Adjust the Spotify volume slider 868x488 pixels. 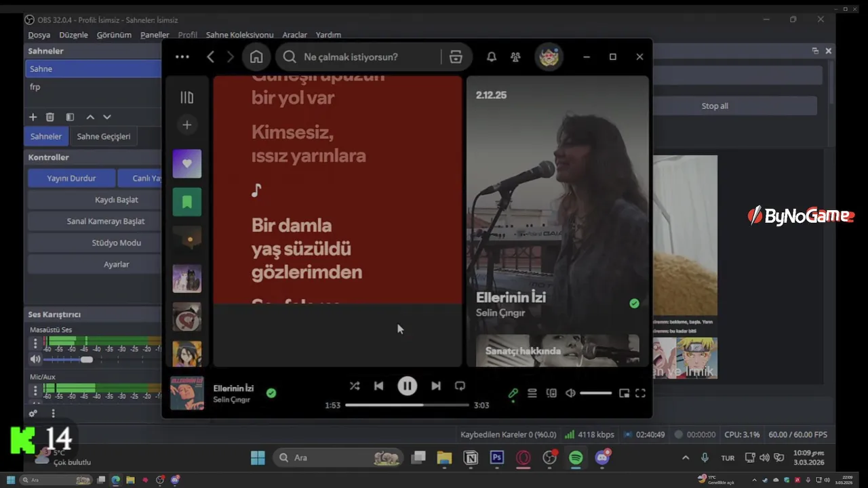point(595,393)
